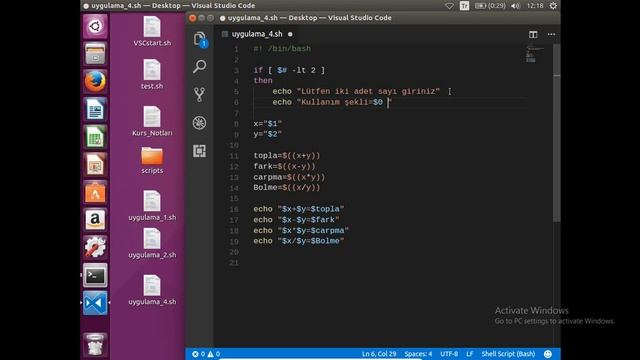Open network indicator in top panel
This screenshot has width=640, height=360.
(x=449, y=6)
